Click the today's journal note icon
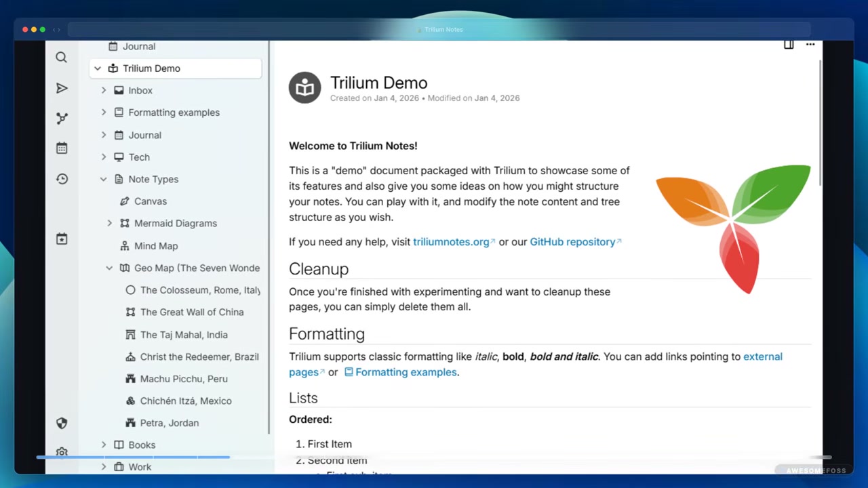The width and height of the screenshot is (868, 488). point(62,239)
